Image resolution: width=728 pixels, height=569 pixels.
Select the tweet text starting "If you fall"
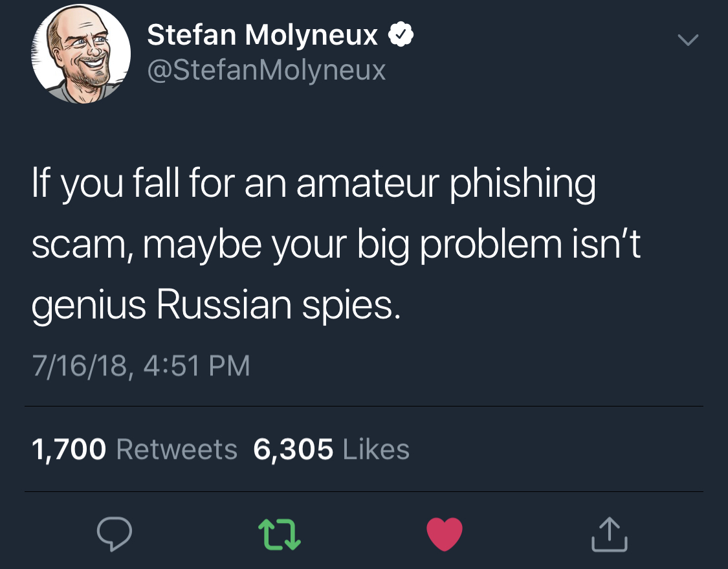pos(336,244)
